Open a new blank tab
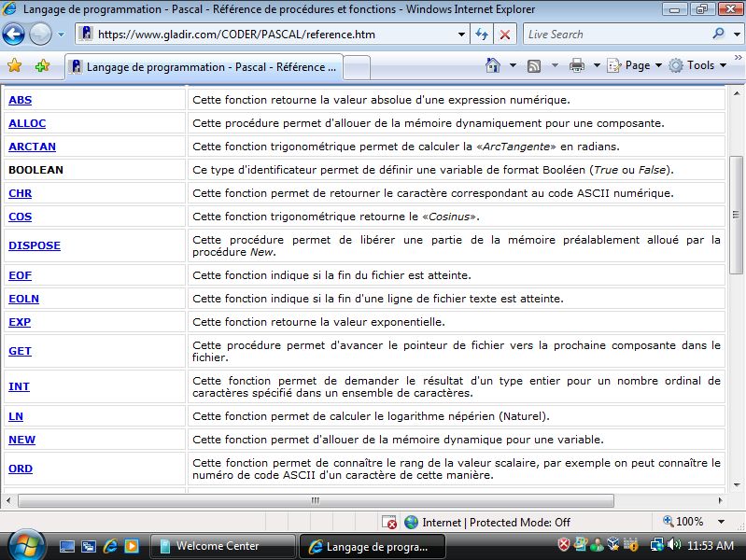Image resolution: width=746 pixels, height=560 pixels. point(357,67)
